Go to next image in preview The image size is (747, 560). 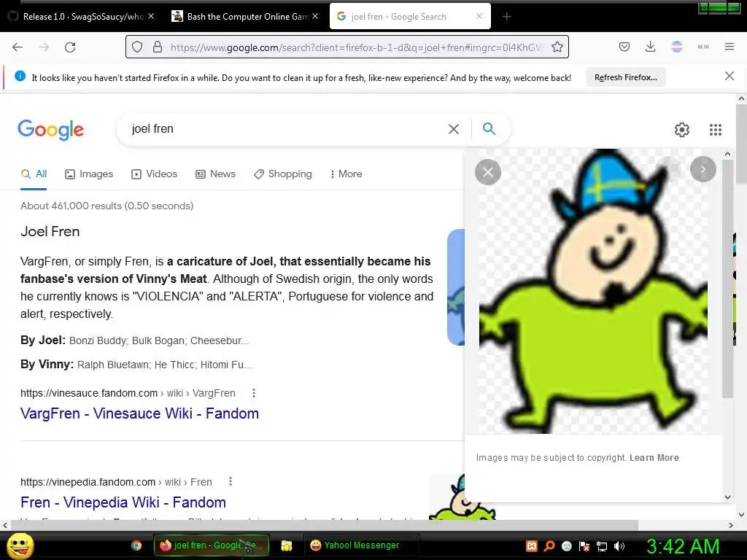coord(703,169)
